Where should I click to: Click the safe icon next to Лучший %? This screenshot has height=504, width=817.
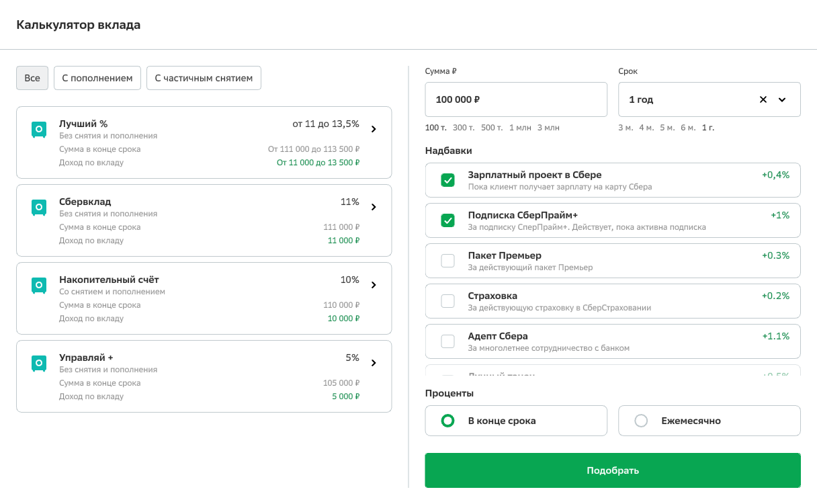(x=39, y=130)
